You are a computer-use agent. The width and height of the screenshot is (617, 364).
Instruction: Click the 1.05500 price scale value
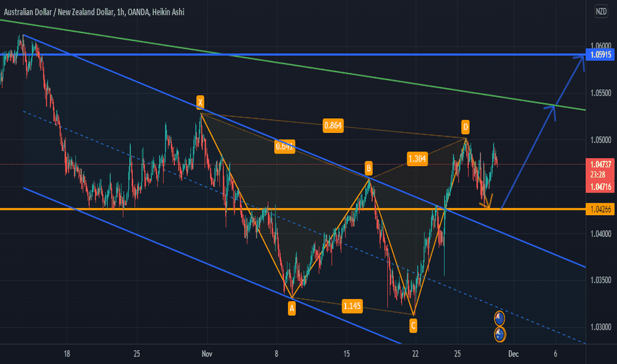[601, 93]
